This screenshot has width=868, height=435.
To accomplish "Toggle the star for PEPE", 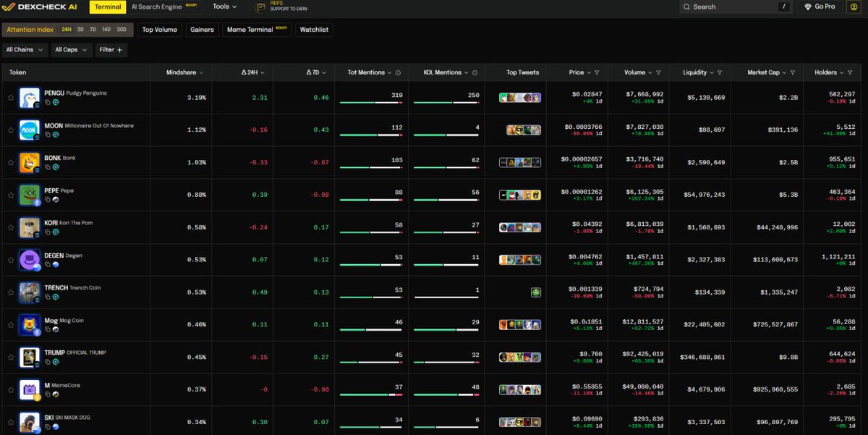I will pos(11,195).
